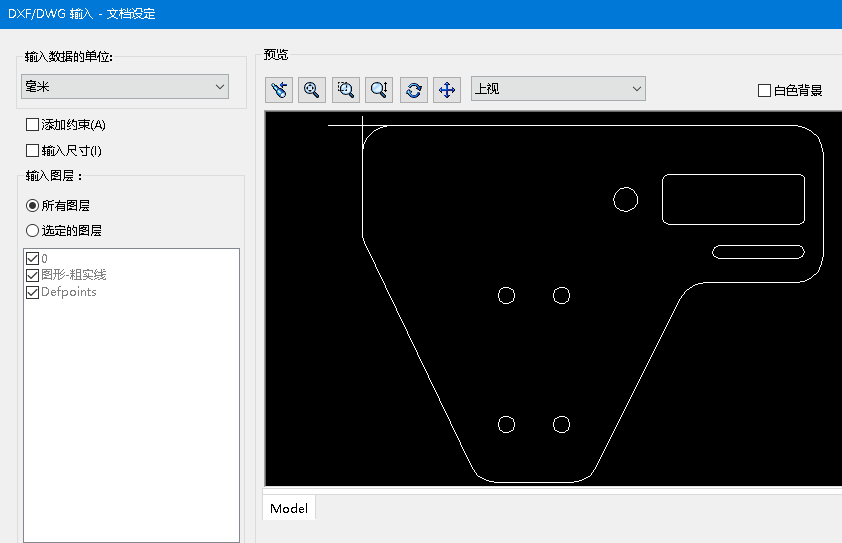The width and height of the screenshot is (842, 543).
Task: Select the 选定的图层 radio button
Action: tap(32, 230)
